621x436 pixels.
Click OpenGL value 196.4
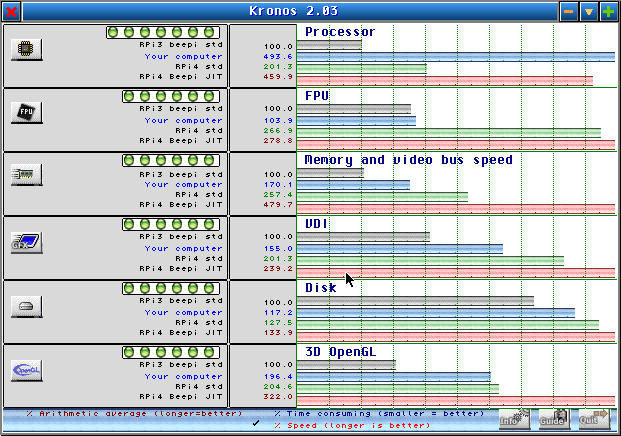coord(278,377)
